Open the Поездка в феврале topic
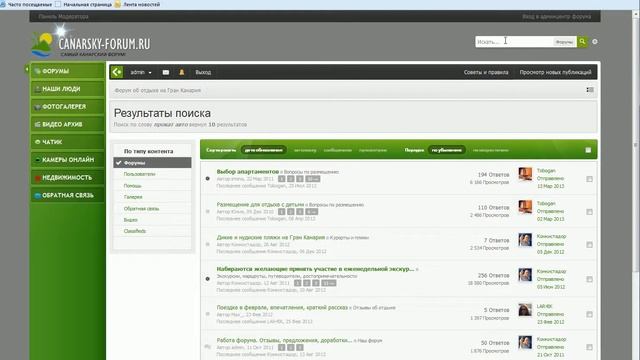Screen dimensions: 640x360 point(282,307)
